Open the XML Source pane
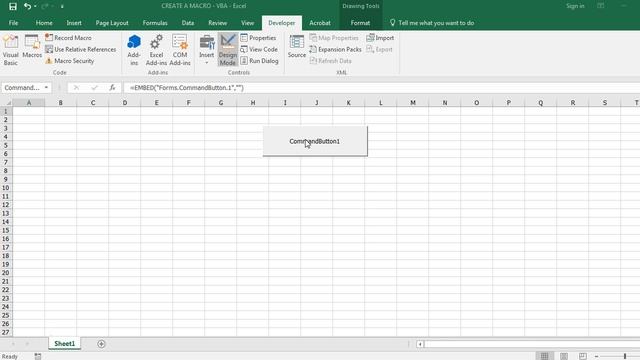 tap(297, 47)
